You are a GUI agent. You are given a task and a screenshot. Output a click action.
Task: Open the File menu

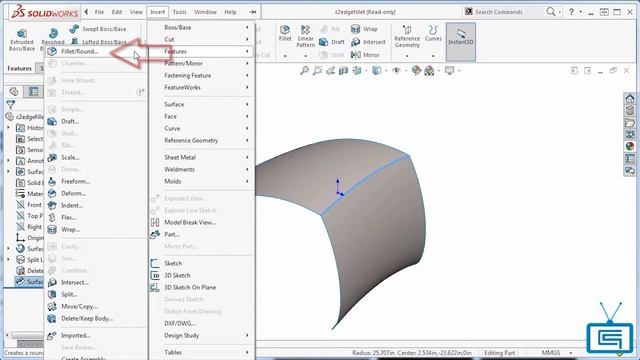(x=99, y=12)
